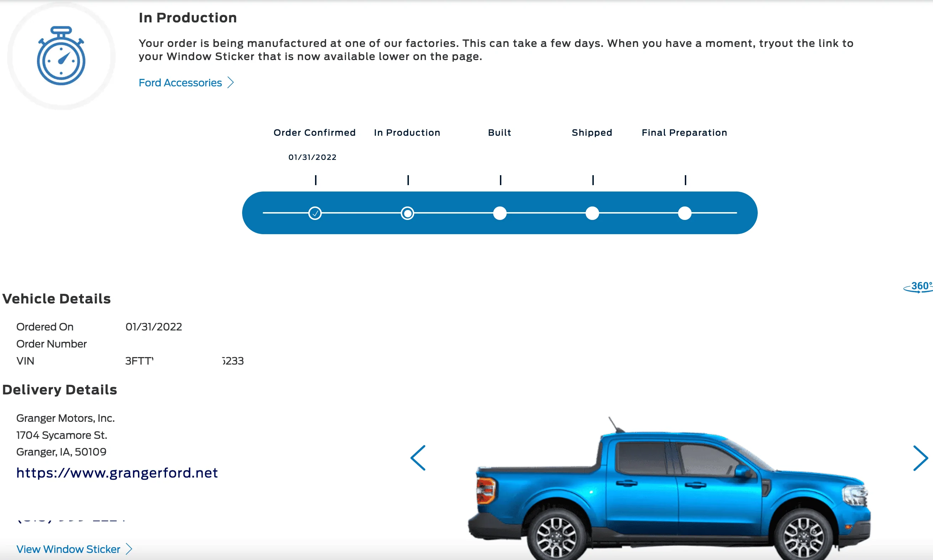Select the Final Preparation step marker dot

click(x=685, y=213)
